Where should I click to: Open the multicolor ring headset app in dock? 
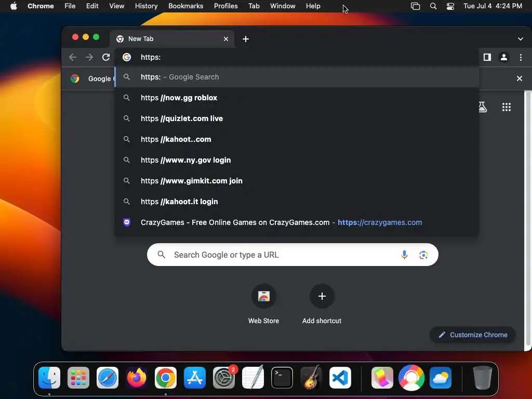tap(411, 377)
